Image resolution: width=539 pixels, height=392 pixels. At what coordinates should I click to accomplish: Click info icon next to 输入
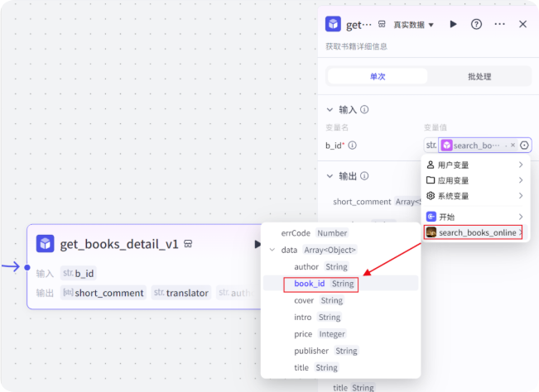364,109
